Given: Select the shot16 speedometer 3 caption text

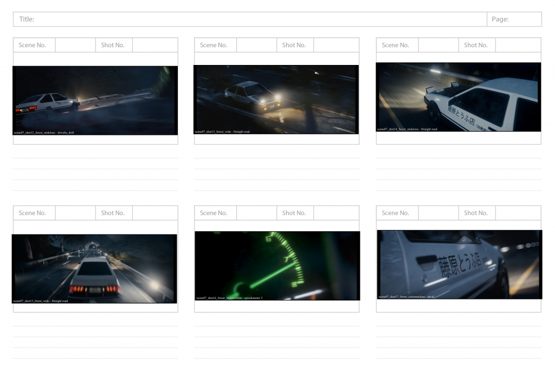Looking at the screenshot, I should coord(229,298).
